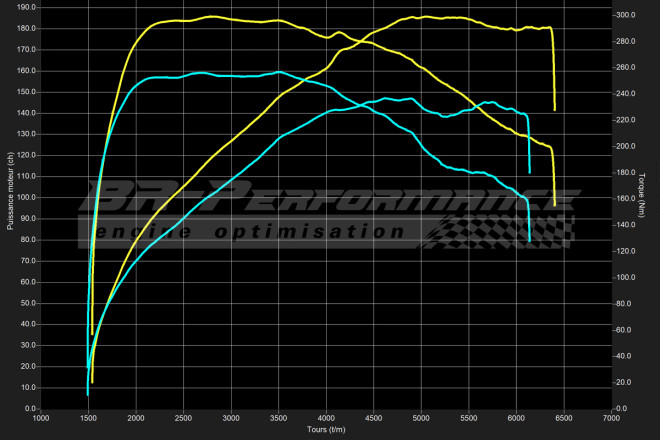Click the 1500 tick on the x-axis

click(88, 419)
